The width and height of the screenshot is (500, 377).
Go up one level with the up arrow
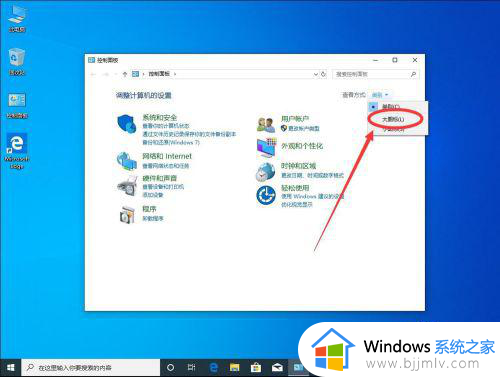(125, 74)
